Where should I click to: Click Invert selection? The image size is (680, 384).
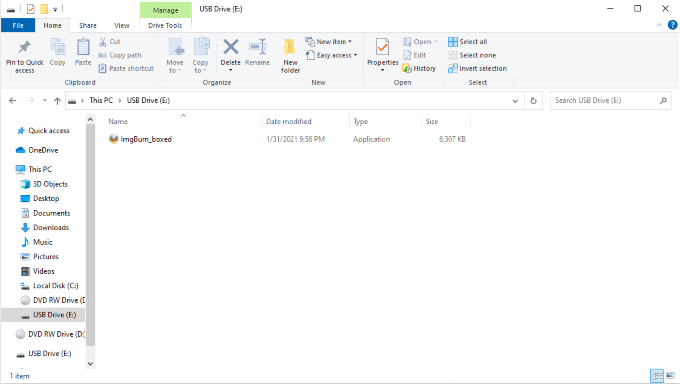tap(477, 69)
